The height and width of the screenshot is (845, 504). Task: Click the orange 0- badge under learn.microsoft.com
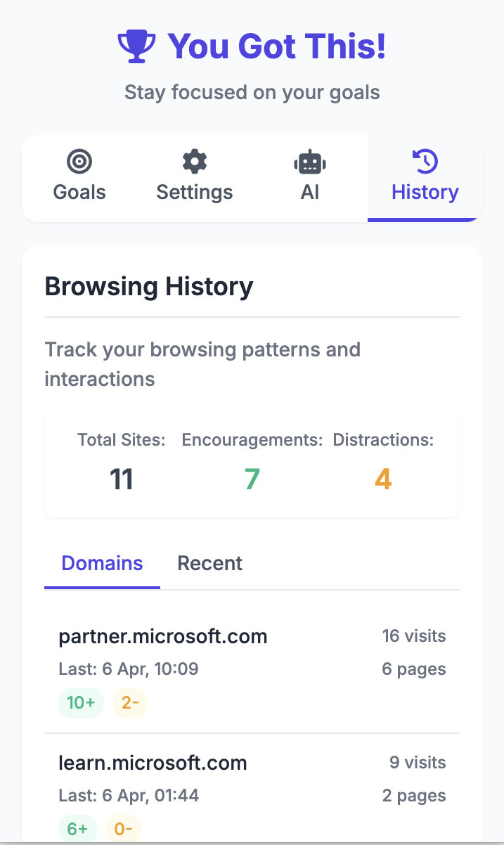(123, 830)
